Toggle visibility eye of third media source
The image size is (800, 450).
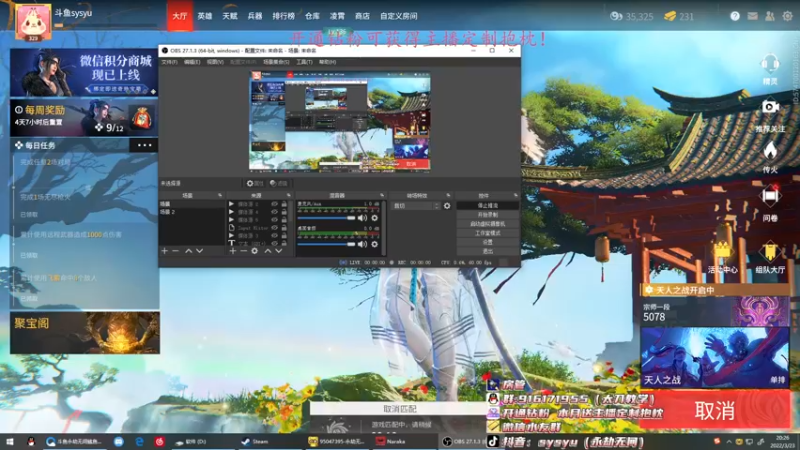click(274, 220)
